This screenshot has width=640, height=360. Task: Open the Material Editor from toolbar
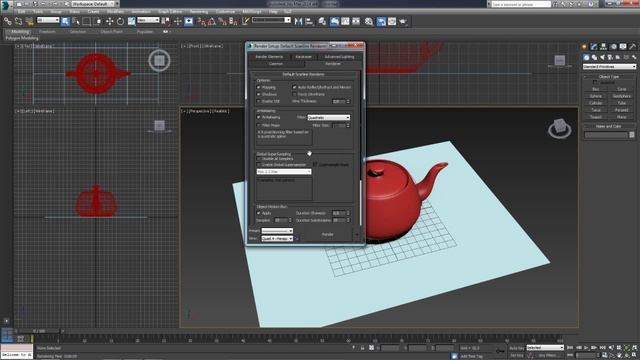369,21
